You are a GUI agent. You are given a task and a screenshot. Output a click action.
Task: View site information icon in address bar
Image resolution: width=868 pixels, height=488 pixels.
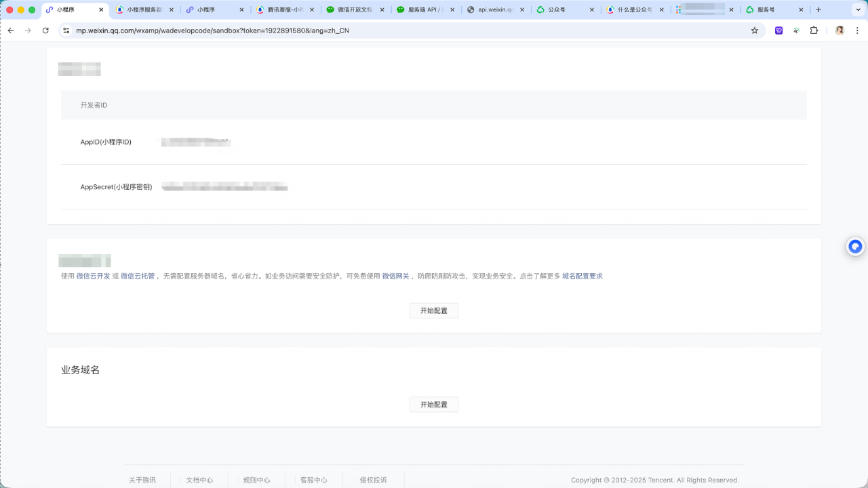(x=66, y=30)
